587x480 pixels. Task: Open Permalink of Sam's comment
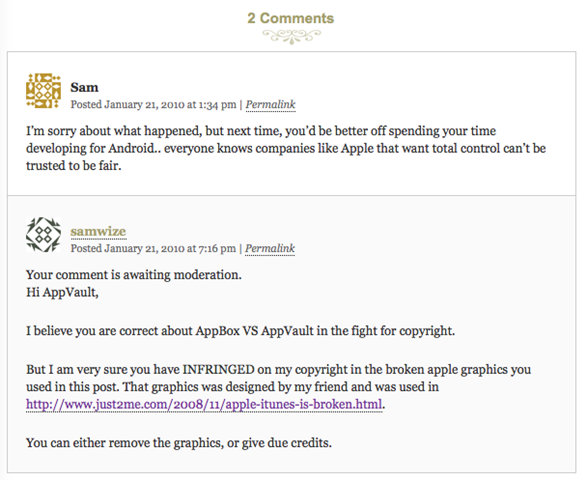click(270, 104)
